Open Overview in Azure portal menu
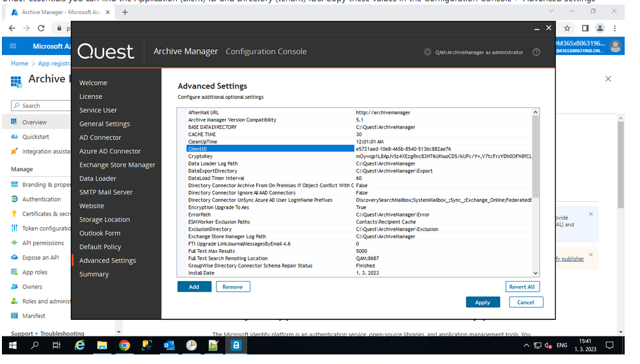The width and height of the screenshot is (640, 364). 34,122
